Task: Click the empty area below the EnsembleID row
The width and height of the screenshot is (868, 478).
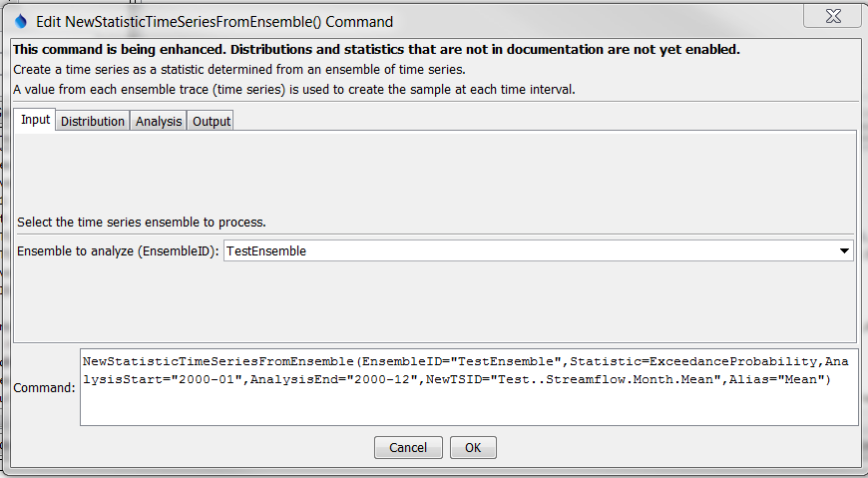Action: coord(435,301)
